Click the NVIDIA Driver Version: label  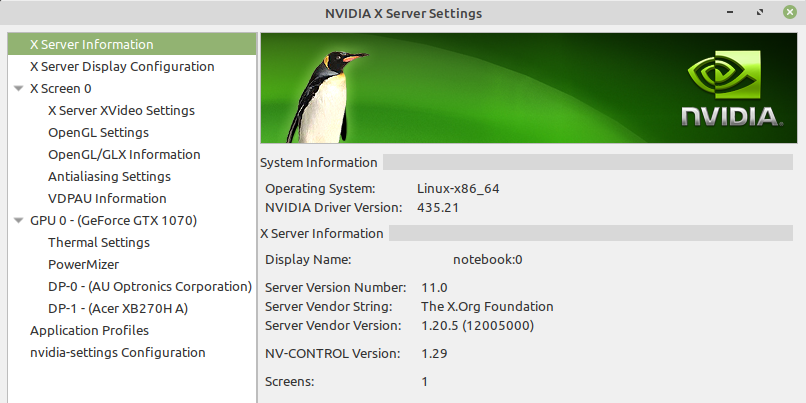pos(334,208)
